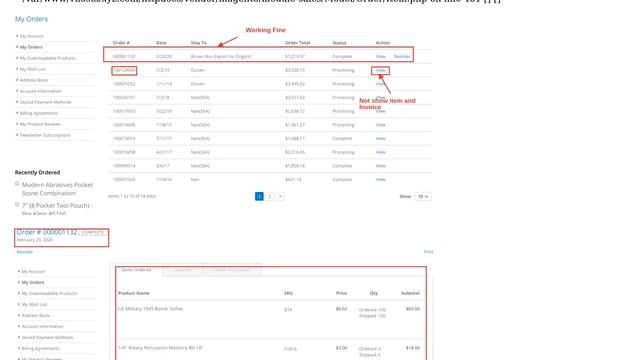This screenshot has width=640, height=360.
Task: Open Newsletter Subscriptions in the sidebar
Action: (45, 135)
